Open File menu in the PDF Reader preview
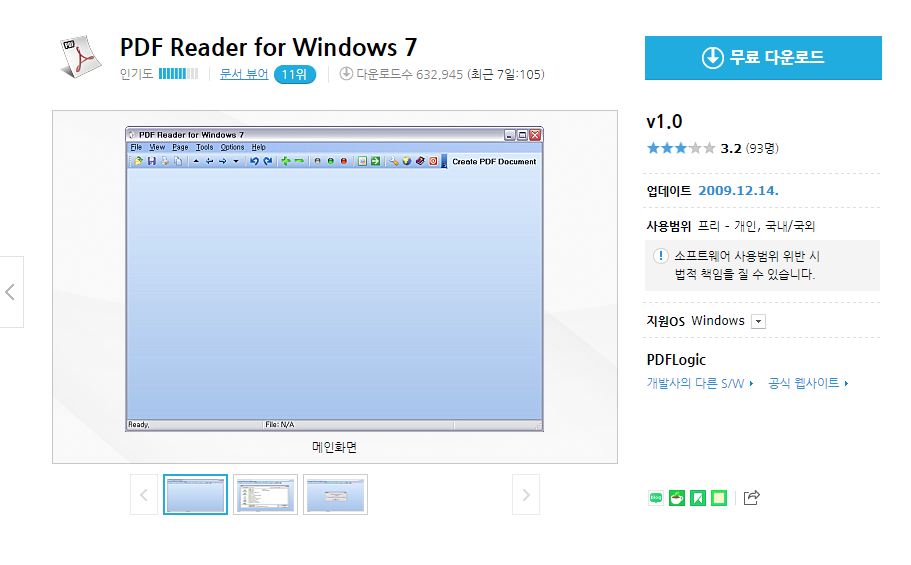The height and width of the screenshot is (565, 911). click(136, 147)
